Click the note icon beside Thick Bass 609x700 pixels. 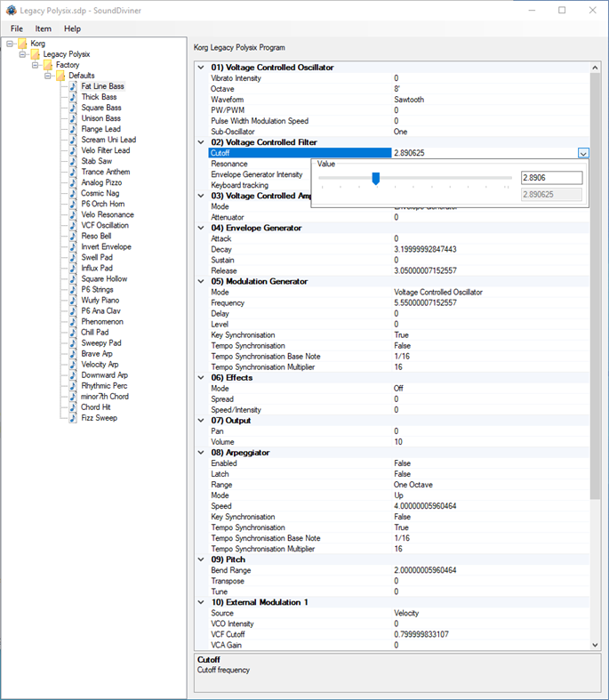coord(73,97)
